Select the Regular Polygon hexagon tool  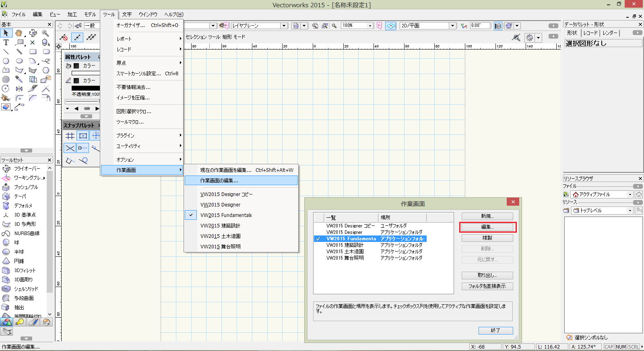46,70
